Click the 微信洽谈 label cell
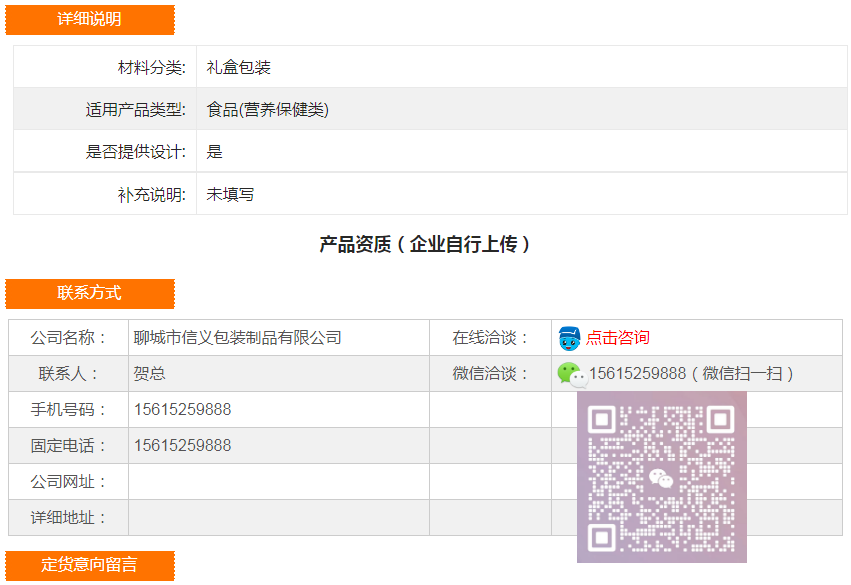851x585 pixels. click(490, 374)
